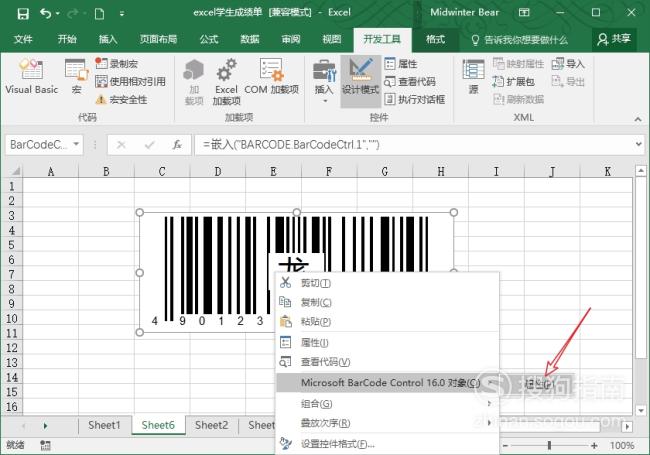Click View Code (查看代码) in the ribbon
Viewport: 650px width, 455px height.
(410, 82)
